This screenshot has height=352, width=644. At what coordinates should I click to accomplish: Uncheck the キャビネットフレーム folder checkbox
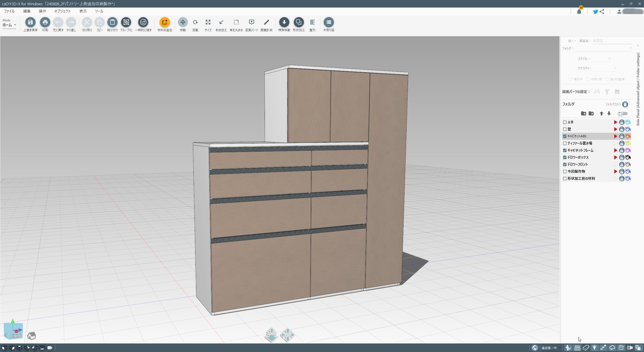pyautogui.click(x=565, y=150)
